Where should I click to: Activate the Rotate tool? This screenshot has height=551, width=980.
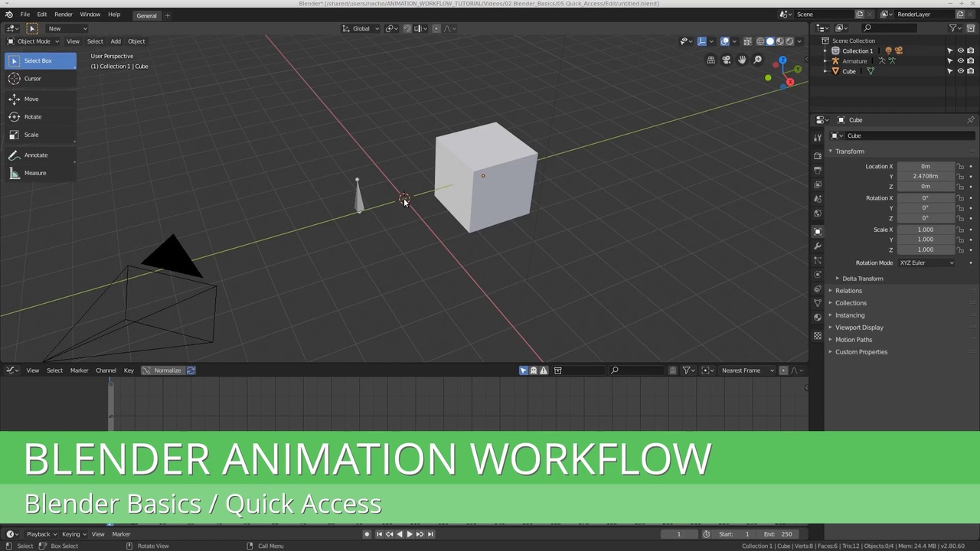coord(40,116)
